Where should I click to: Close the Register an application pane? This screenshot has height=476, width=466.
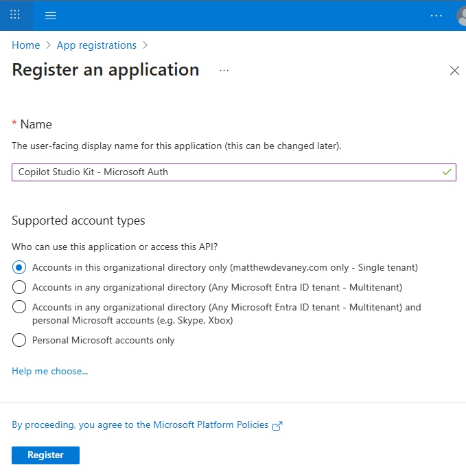click(x=454, y=71)
